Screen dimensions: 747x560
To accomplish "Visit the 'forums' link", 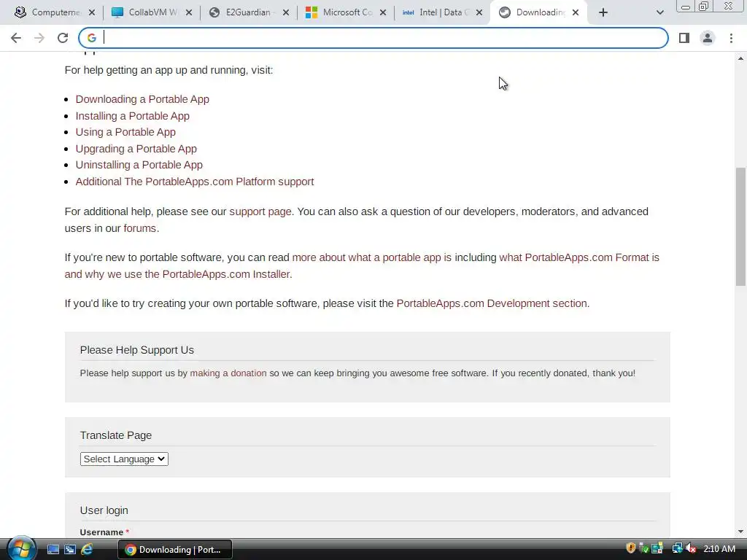I will 139,228.
